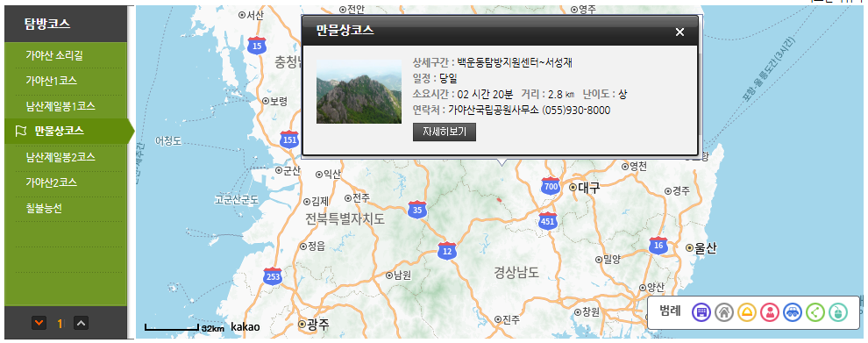Click the 창원 city label on the map

590,311
